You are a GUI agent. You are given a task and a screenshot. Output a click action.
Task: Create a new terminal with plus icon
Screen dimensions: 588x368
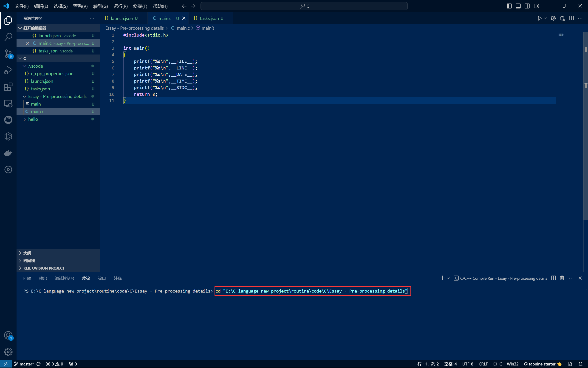coord(442,278)
